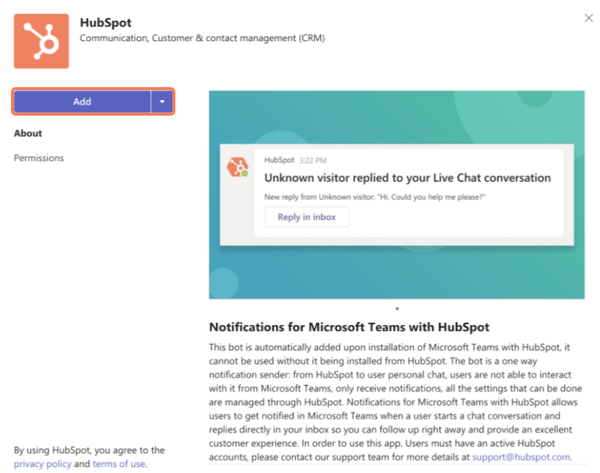Click the Unknown visitor replied message title
Screen dimensions: 600x473
click(x=407, y=178)
